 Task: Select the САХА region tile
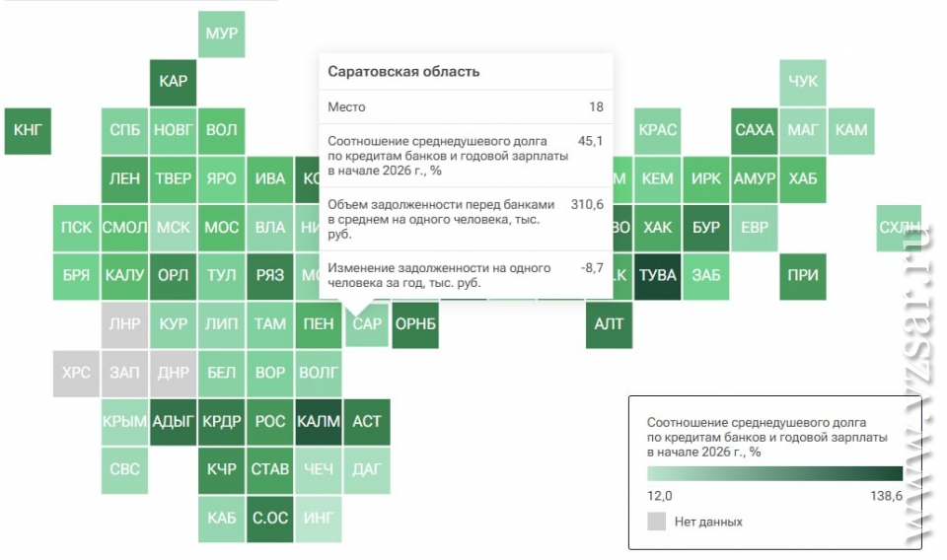coord(755,130)
